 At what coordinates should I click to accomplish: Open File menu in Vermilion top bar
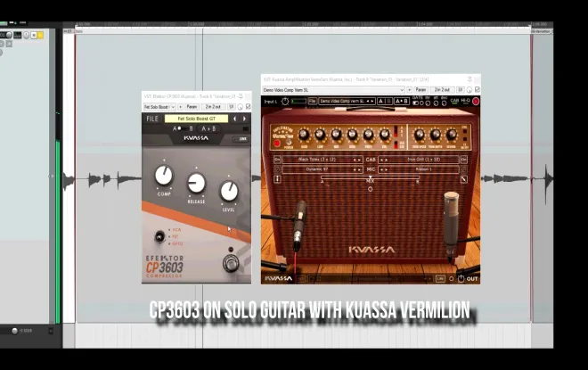pyautogui.click(x=312, y=102)
